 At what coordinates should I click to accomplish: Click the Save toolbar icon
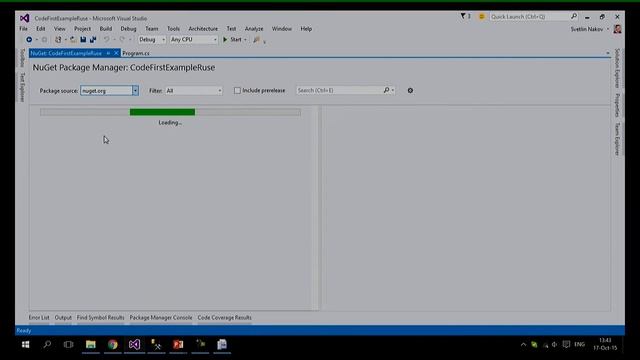pos(83,40)
